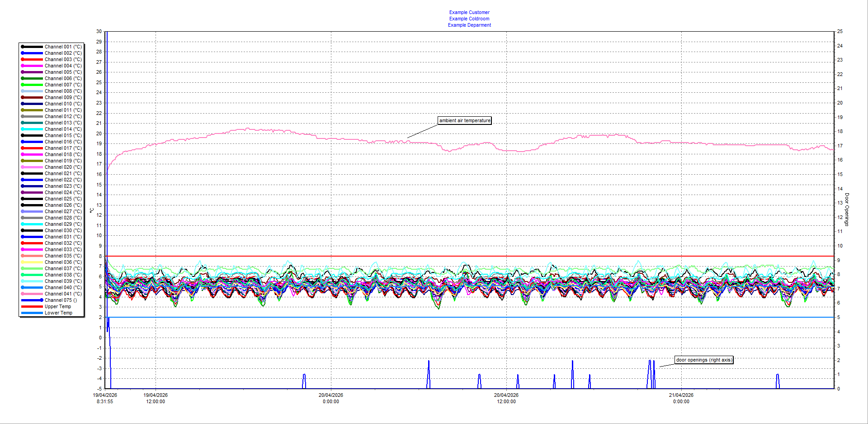The height and width of the screenshot is (424, 868).
Task: Select 'Channel 033 (°C)' legend entry
Action: 52,249
